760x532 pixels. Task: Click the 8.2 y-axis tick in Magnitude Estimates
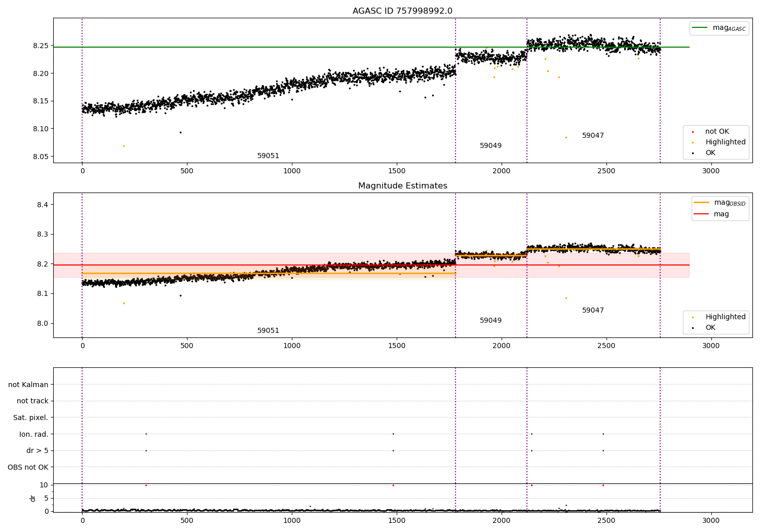(43, 264)
